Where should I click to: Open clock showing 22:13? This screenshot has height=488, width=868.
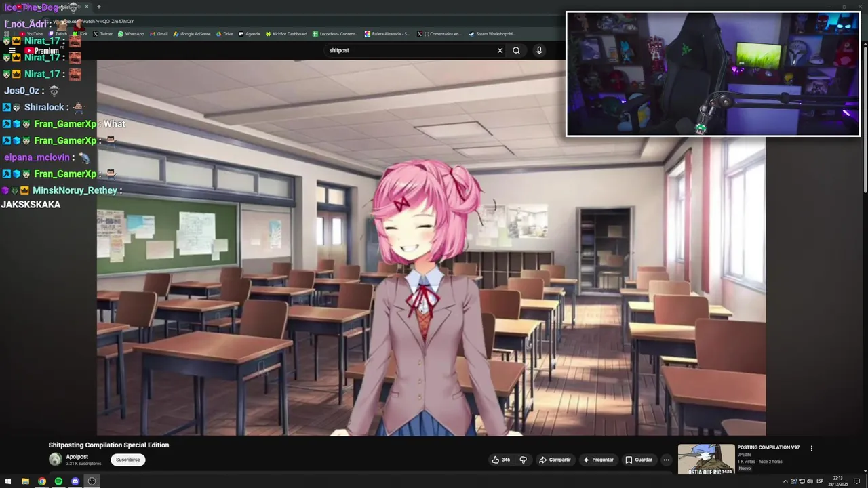click(x=838, y=481)
